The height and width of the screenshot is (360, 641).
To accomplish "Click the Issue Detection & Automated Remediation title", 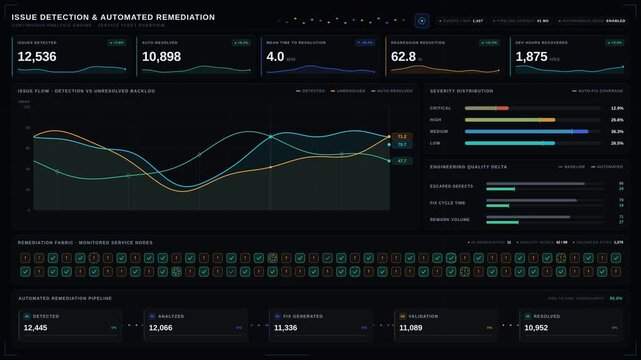I will 113,17.
